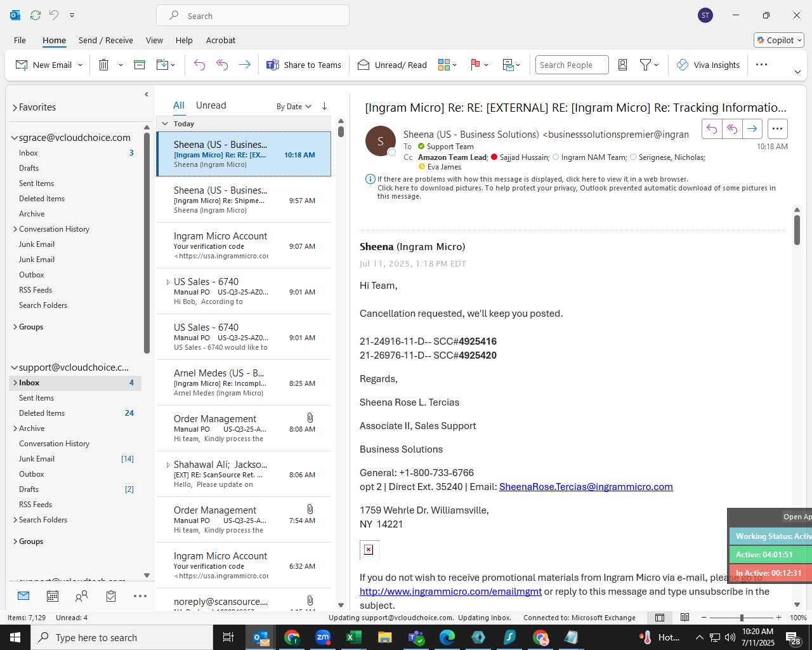812x650 pixels.
Task: Collapse the sgrace@vcloudchoice.com account
Action: pyautogui.click(x=15, y=138)
